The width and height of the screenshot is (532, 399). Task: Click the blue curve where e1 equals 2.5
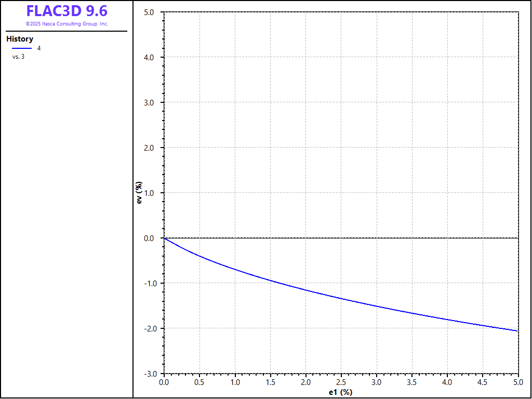(x=341, y=298)
